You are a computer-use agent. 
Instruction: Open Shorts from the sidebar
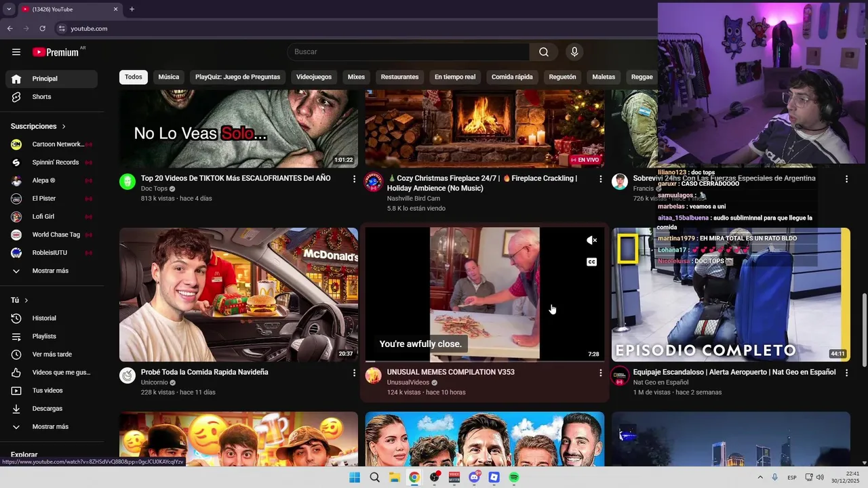[x=52, y=97]
